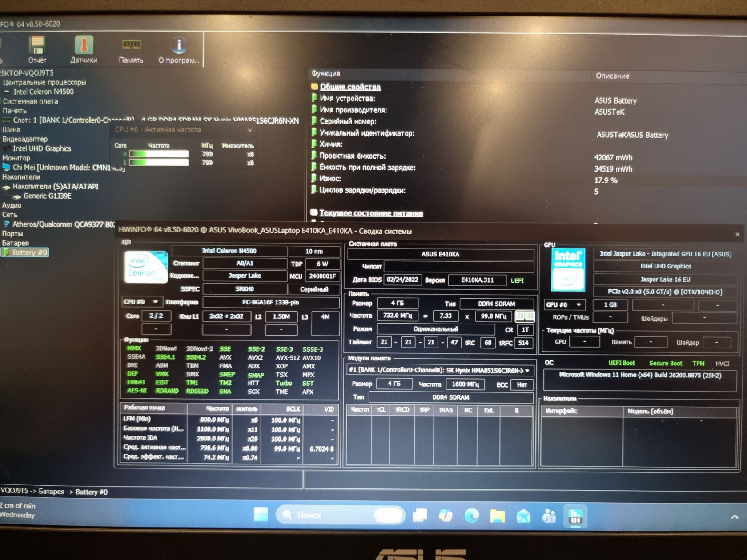Click the Серийный button in CPU panel
The image size is (747, 560).
click(314, 289)
